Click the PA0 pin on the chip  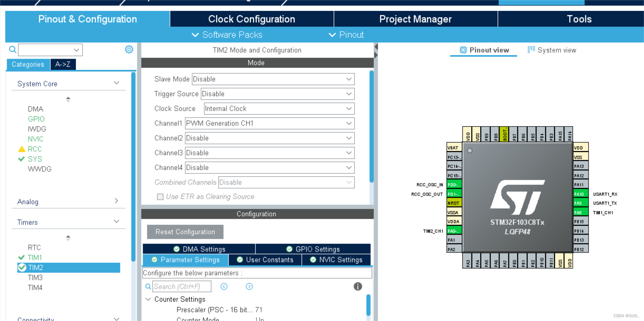click(x=454, y=231)
